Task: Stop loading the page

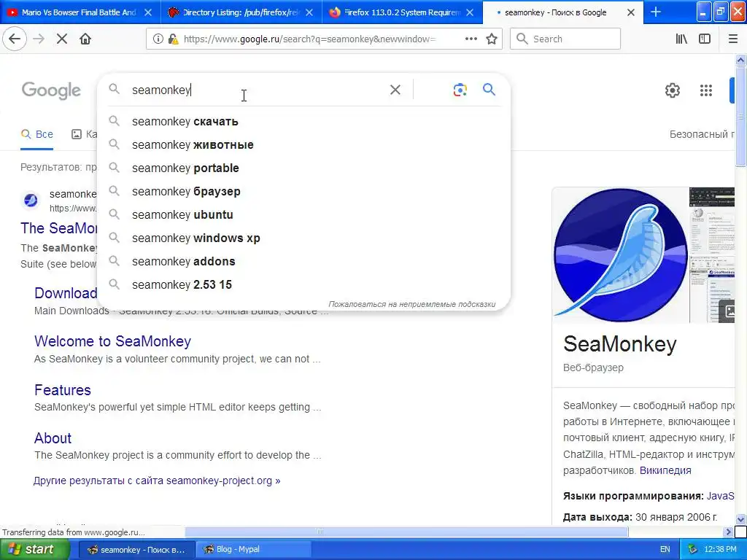Action: click(62, 39)
